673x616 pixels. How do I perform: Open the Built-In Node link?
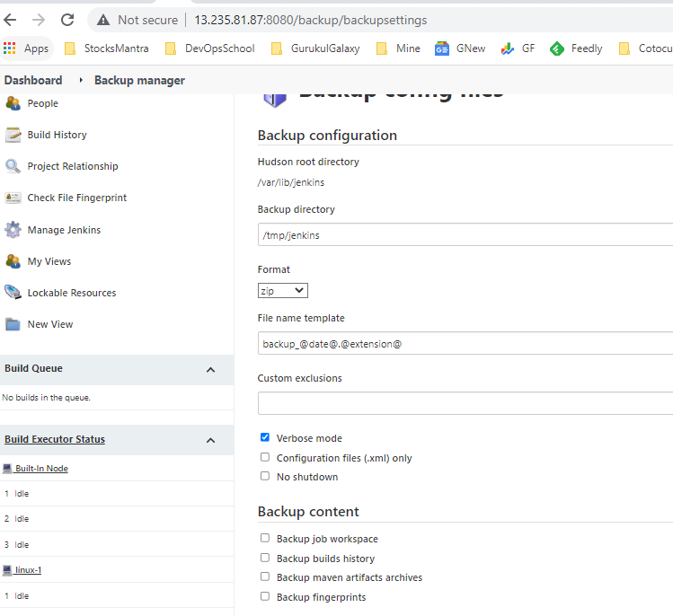41,469
